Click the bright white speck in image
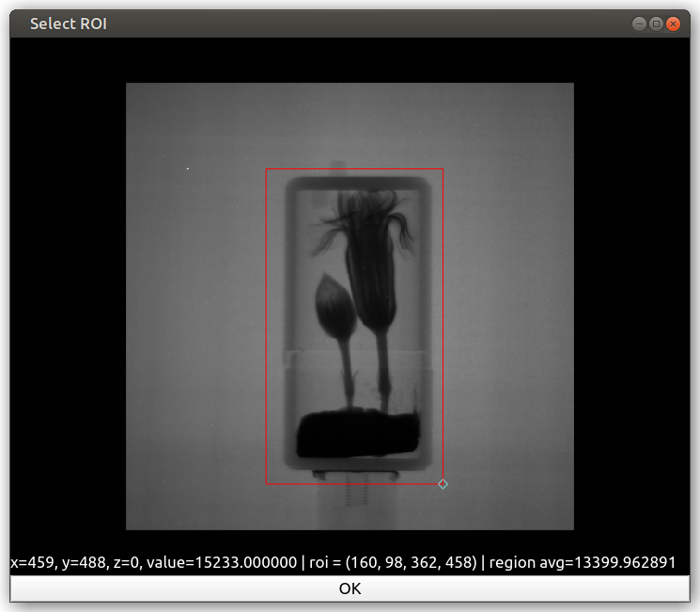 [x=188, y=168]
